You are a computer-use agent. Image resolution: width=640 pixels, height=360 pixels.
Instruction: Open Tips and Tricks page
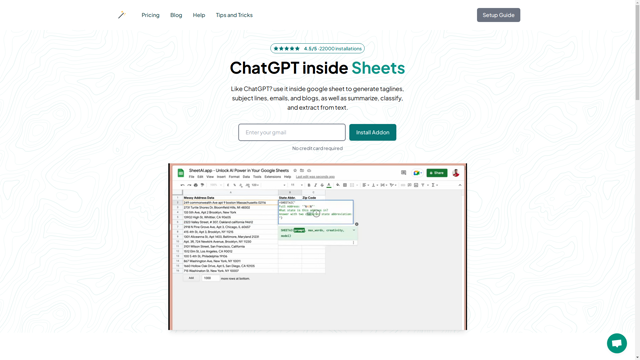point(234,15)
